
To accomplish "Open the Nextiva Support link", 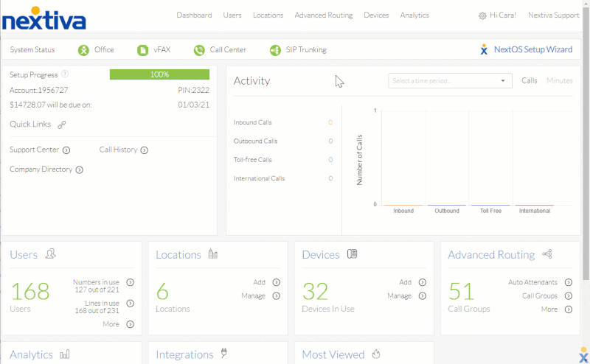I will pos(554,15).
